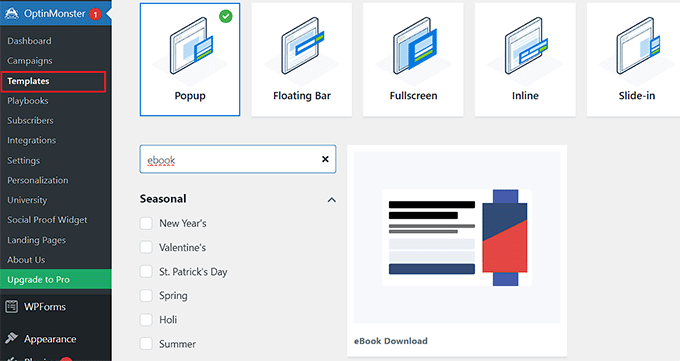Click the Floating Bar label
The width and height of the screenshot is (680, 361).
click(x=302, y=95)
